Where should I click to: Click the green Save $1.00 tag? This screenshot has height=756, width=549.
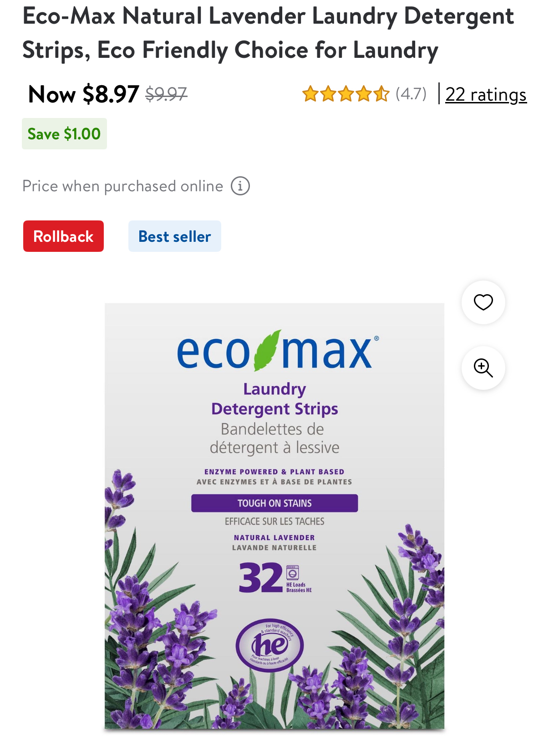[64, 134]
